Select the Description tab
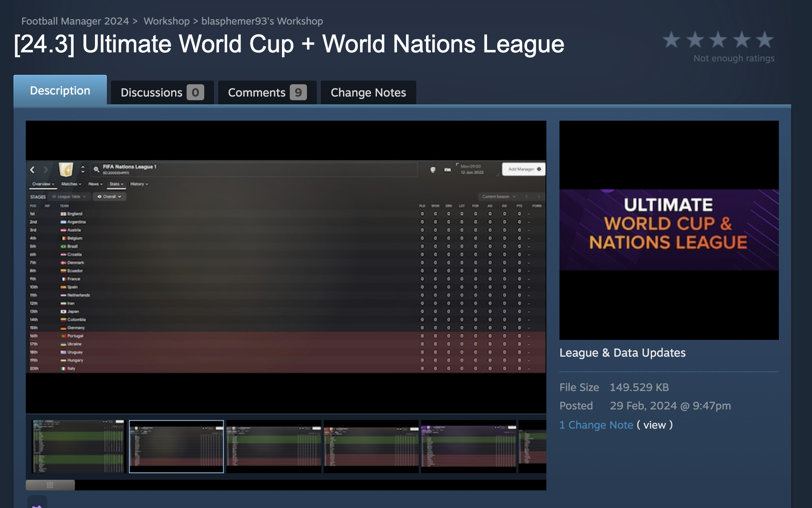This screenshot has width=812, height=508. 60,90
